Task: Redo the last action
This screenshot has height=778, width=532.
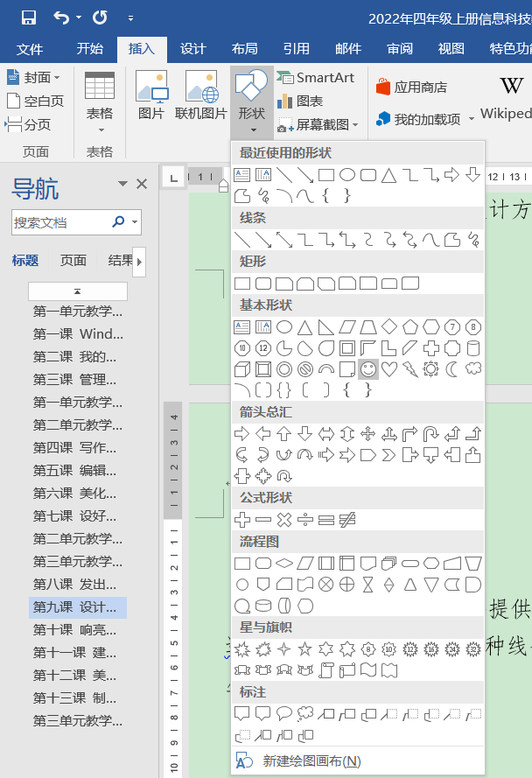Action: point(100,18)
